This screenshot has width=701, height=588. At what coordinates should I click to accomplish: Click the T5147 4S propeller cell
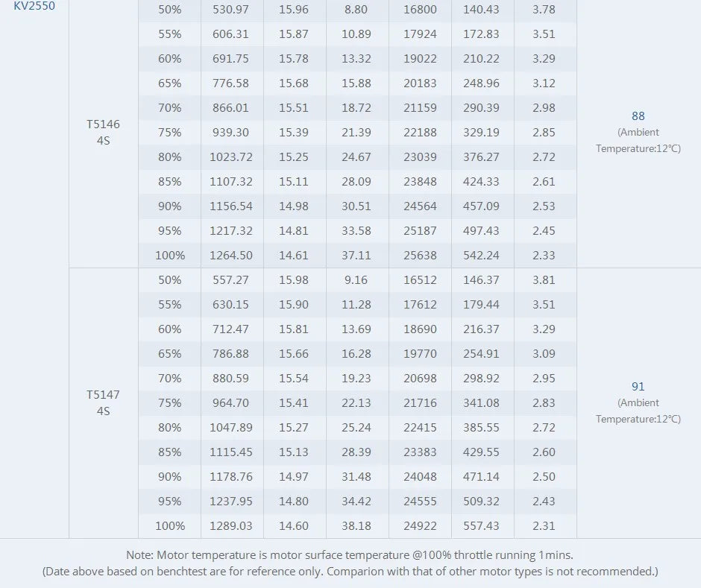point(103,402)
